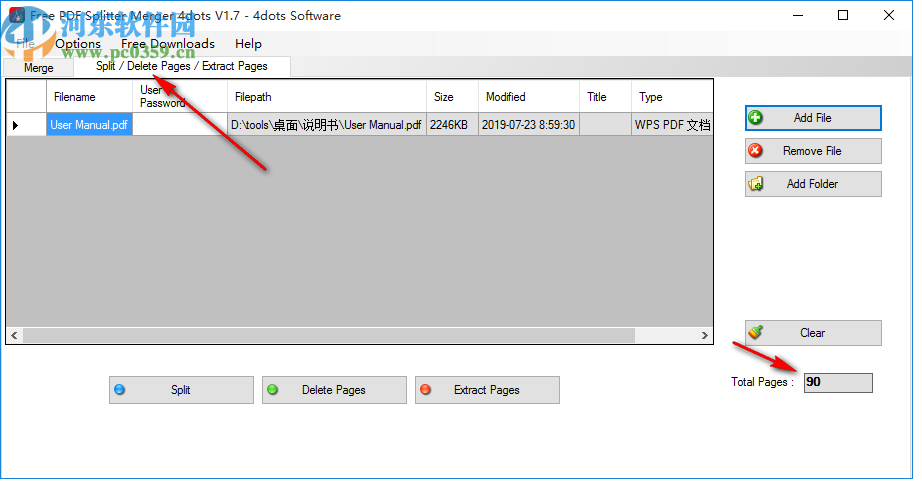The image size is (913, 479).
Task: Open the Free Downloads menu
Action: (168, 44)
